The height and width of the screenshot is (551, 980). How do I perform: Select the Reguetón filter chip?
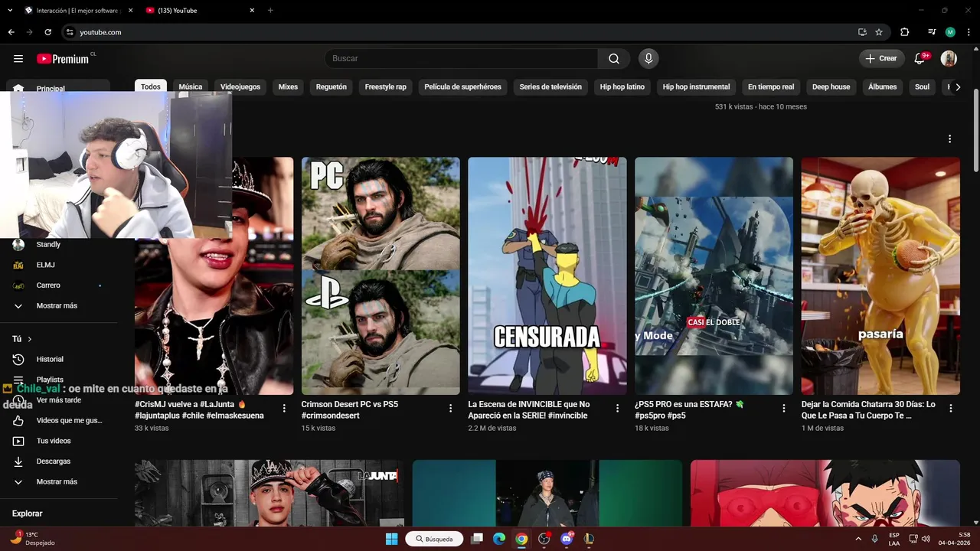pyautogui.click(x=332, y=86)
